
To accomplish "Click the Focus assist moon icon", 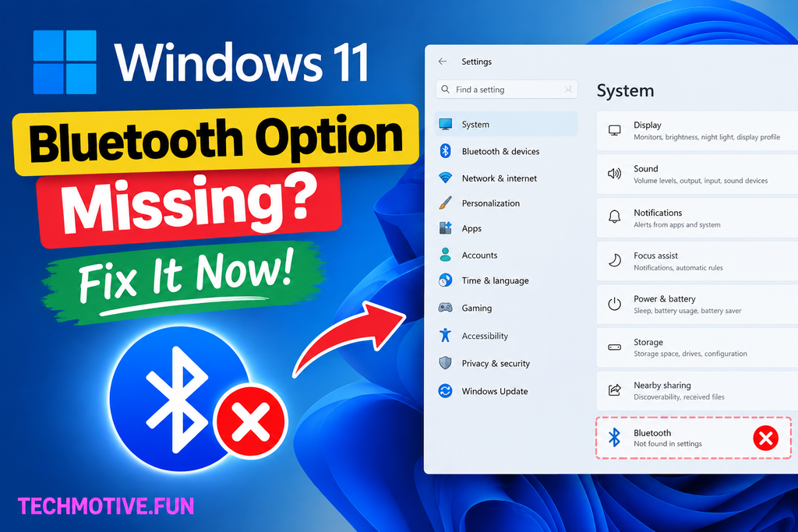I will [x=615, y=261].
